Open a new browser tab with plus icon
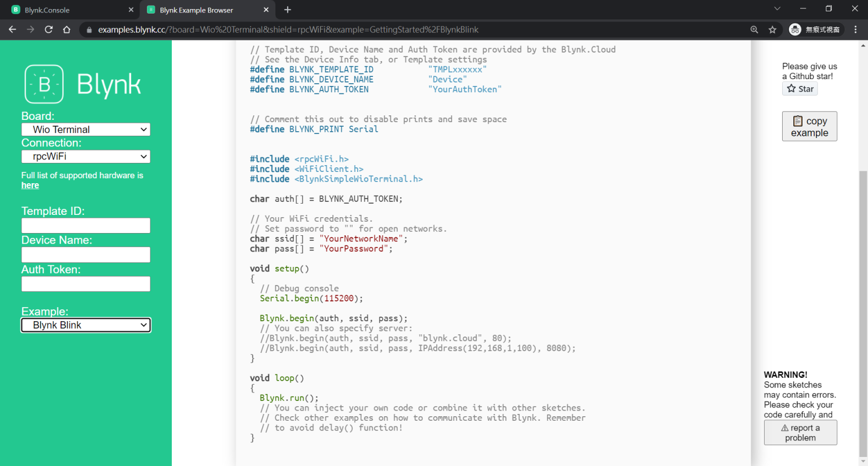 [x=288, y=10]
